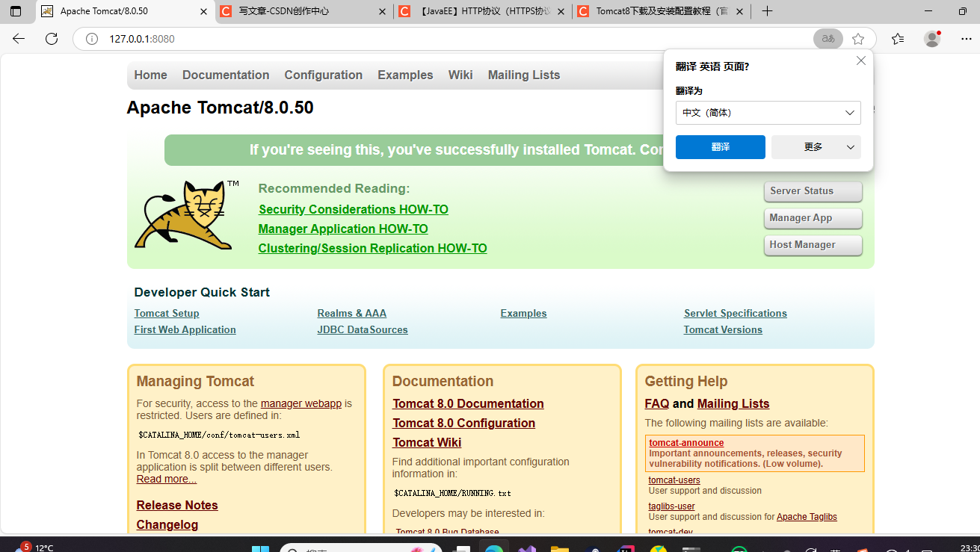Open Manager Application HOW-TO link

pyautogui.click(x=343, y=229)
